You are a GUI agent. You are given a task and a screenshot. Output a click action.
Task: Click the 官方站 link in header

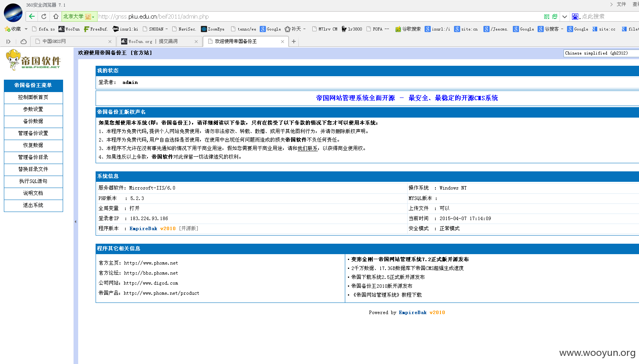click(x=141, y=53)
